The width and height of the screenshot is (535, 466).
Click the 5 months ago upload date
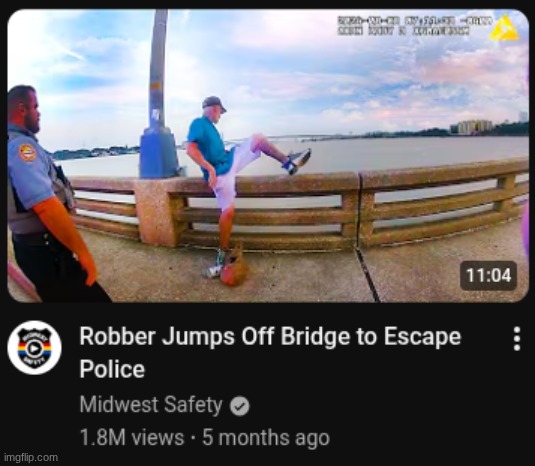(x=266, y=437)
